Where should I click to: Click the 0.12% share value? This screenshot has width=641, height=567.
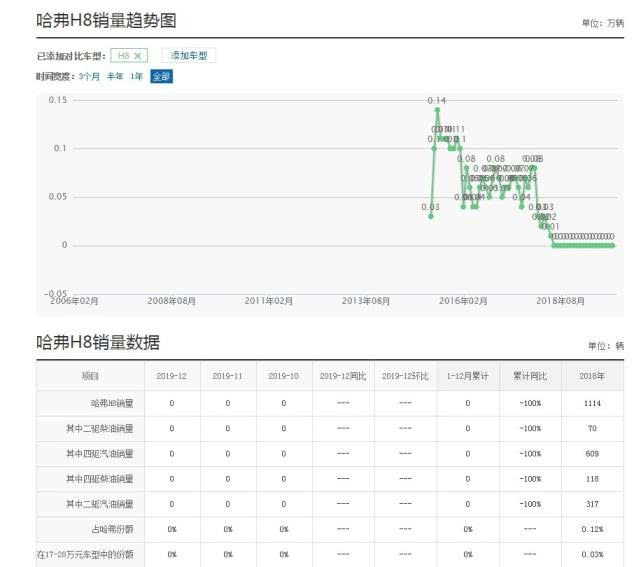592,529
